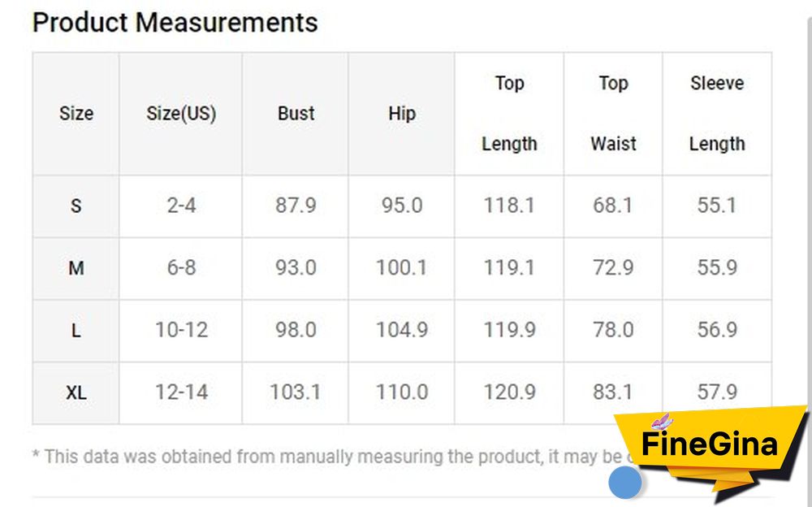Viewport: 812px width, 507px height.
Task: Select the Product Measurements heading
Action: click(175, 22)
